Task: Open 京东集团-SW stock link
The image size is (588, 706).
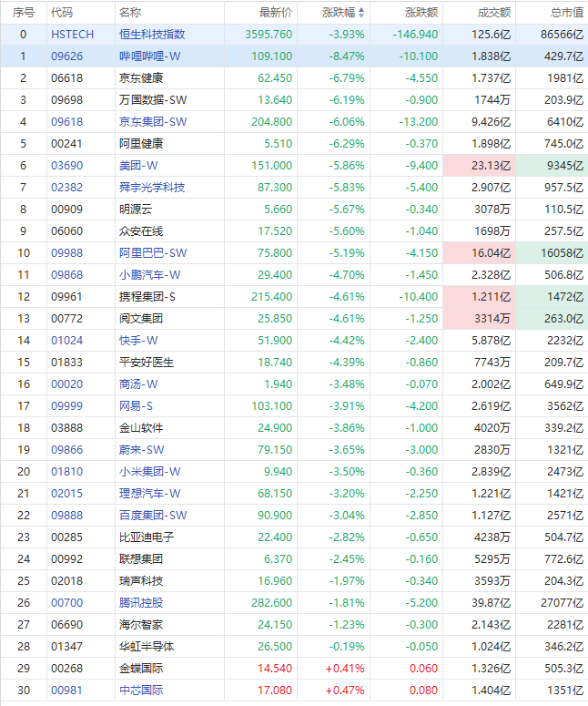Action: 153,122
